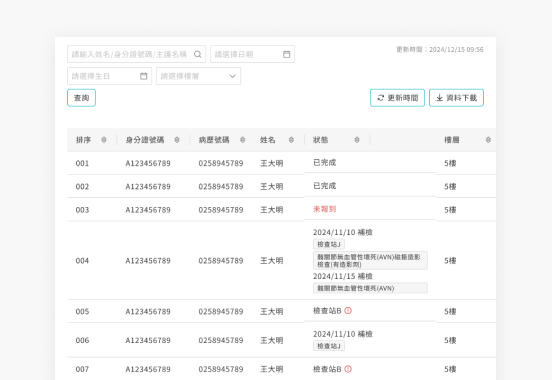Open the calendar icon in birthday picker
The height and width of the screenshot is (380, 552).
tap(144, 76)
